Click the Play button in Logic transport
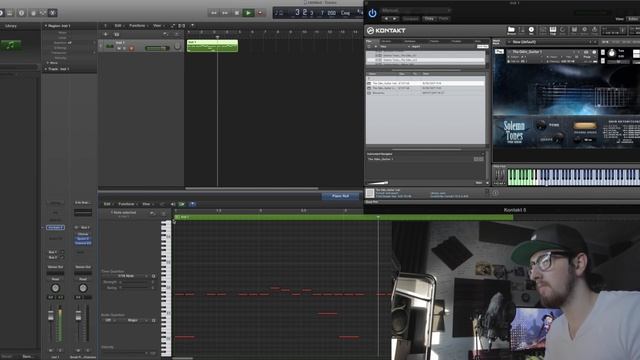Screen dimensions: 640x360 pos(248,13)
